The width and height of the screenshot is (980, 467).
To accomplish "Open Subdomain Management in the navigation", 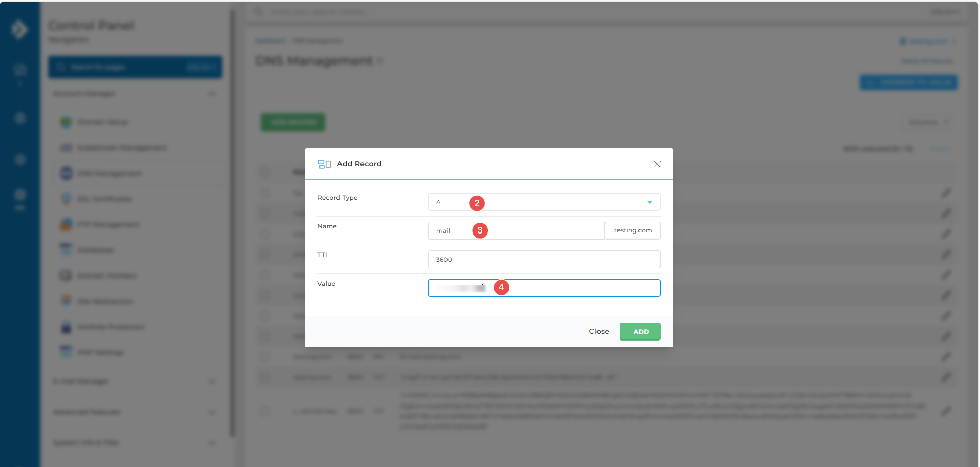I will [x=122, y=148].
